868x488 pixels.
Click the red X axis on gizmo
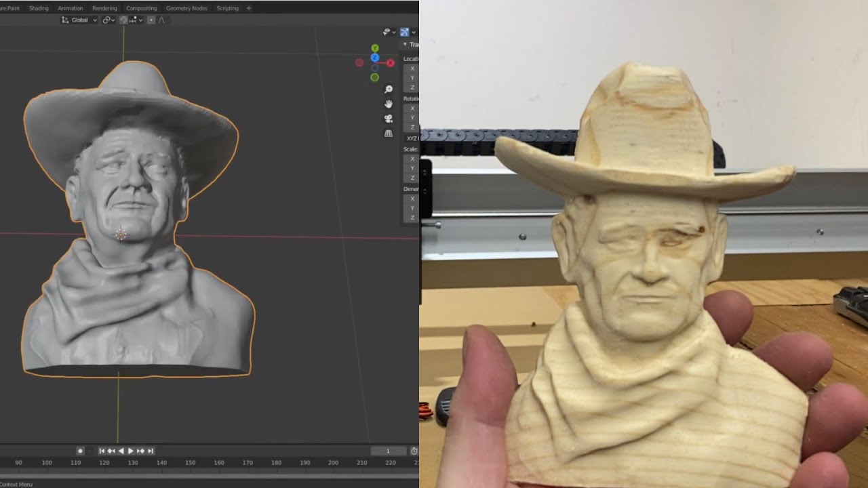tap(391, 63)
